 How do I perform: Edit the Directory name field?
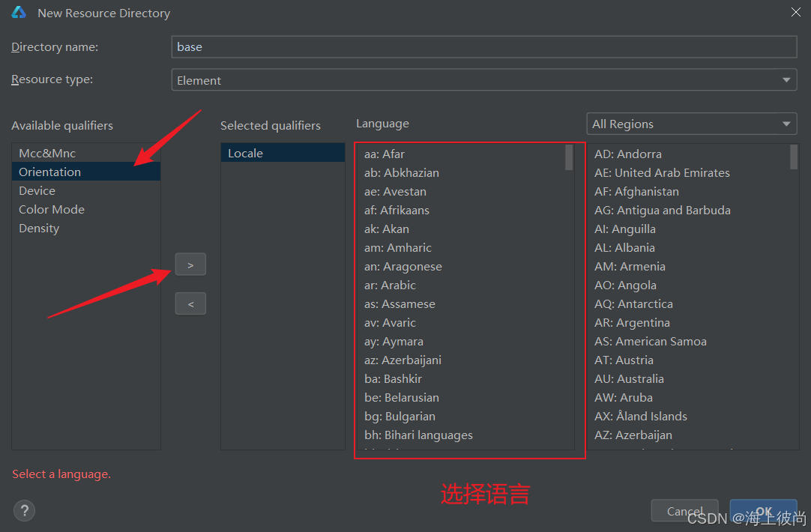(484, 47)
